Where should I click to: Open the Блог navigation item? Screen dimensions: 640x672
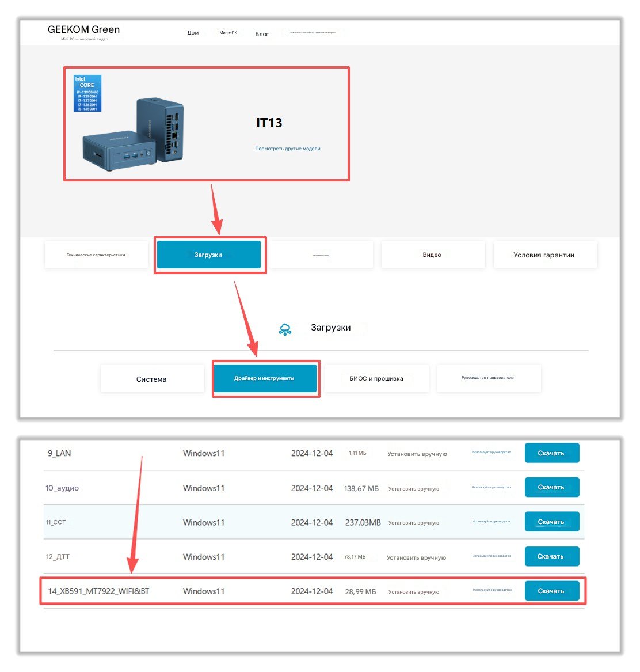tap(262, 34)
